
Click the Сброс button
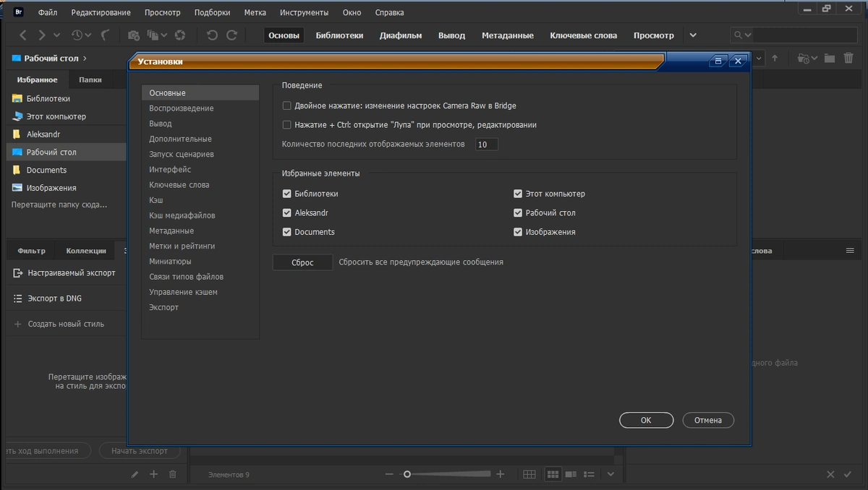click(x=302, y=262)
